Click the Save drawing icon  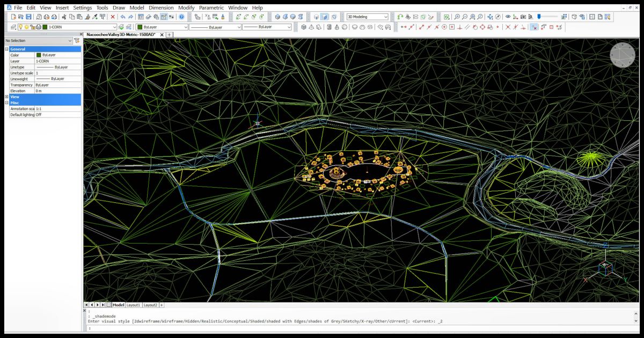click(x=28, y=17)
